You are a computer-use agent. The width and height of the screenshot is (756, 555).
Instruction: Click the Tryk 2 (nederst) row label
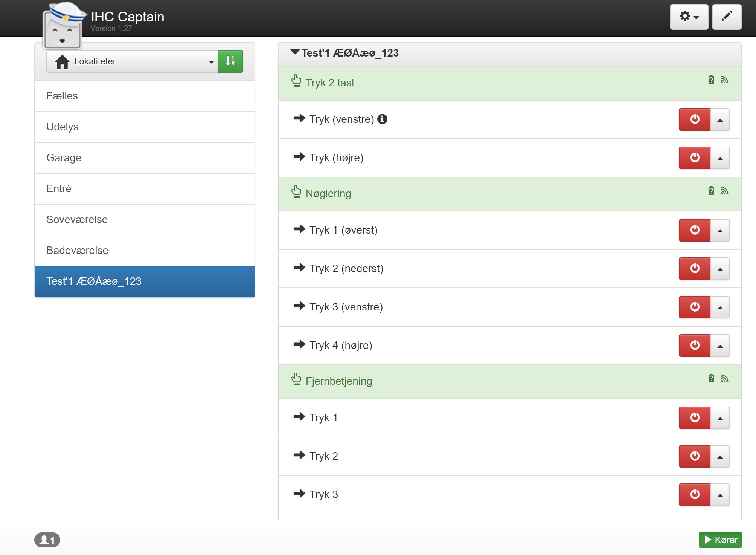coord(346,269)
